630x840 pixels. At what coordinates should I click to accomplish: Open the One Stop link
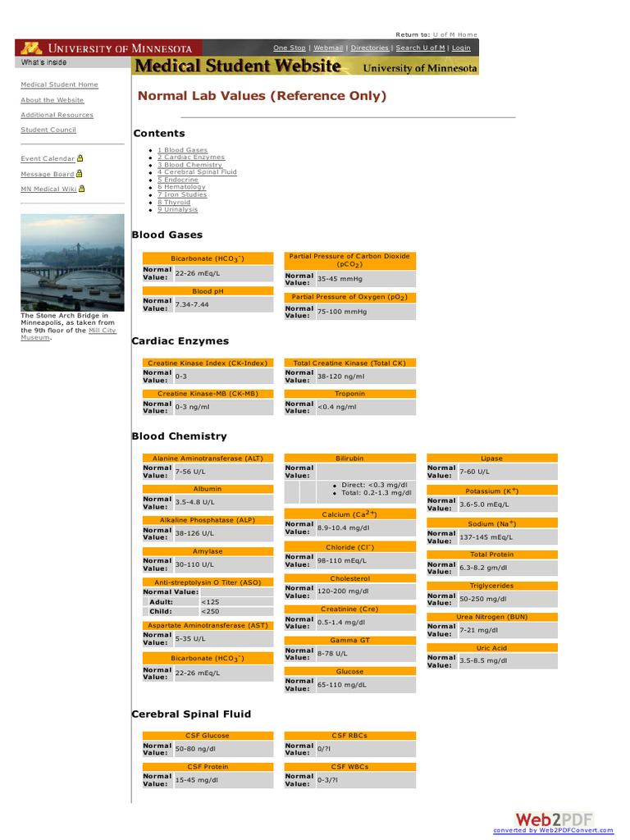click(x=290, y=48)
